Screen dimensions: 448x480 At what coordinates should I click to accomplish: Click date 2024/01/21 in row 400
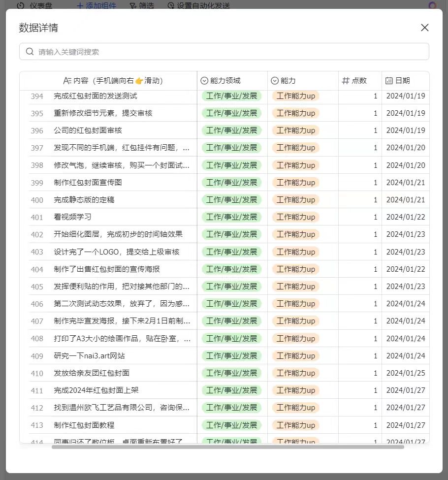tap(406, 199)
